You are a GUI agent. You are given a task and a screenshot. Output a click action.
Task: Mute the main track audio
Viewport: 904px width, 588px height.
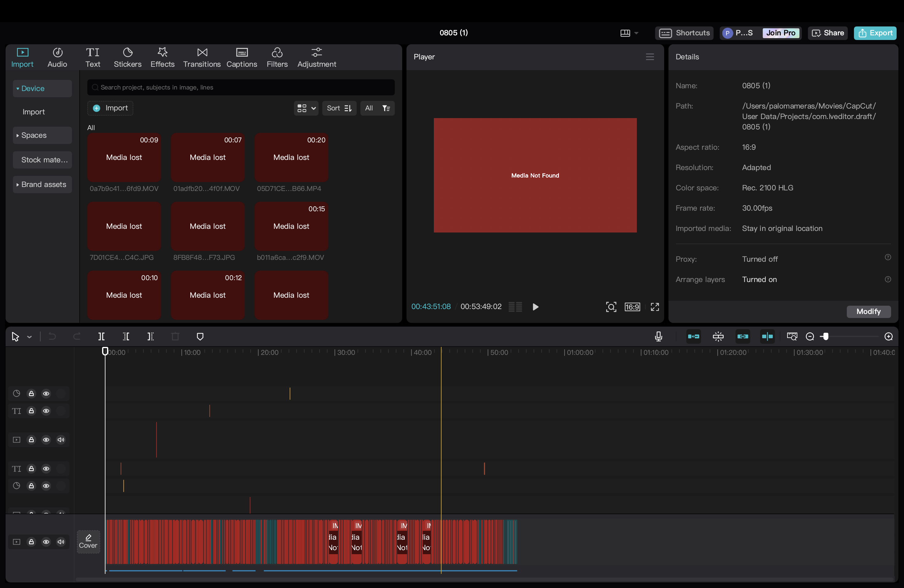click(x=61, y=542)
